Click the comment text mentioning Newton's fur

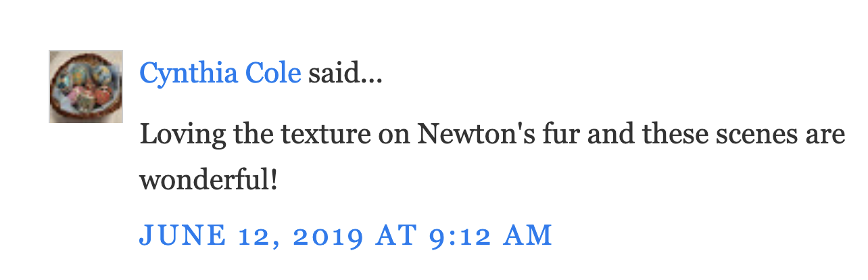click(x=491, y=135)
